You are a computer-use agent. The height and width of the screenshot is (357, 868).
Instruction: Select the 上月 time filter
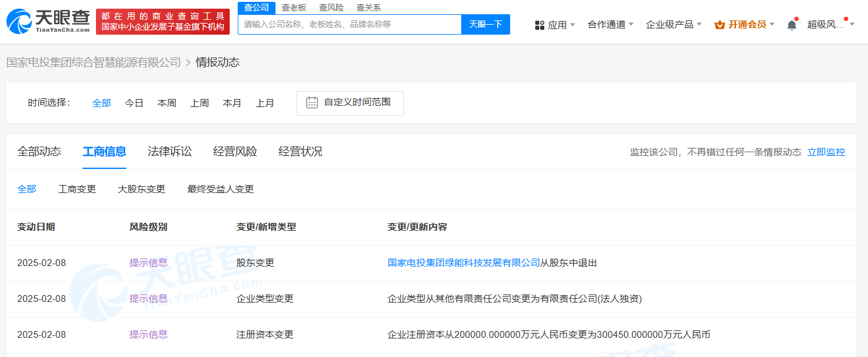265,103
